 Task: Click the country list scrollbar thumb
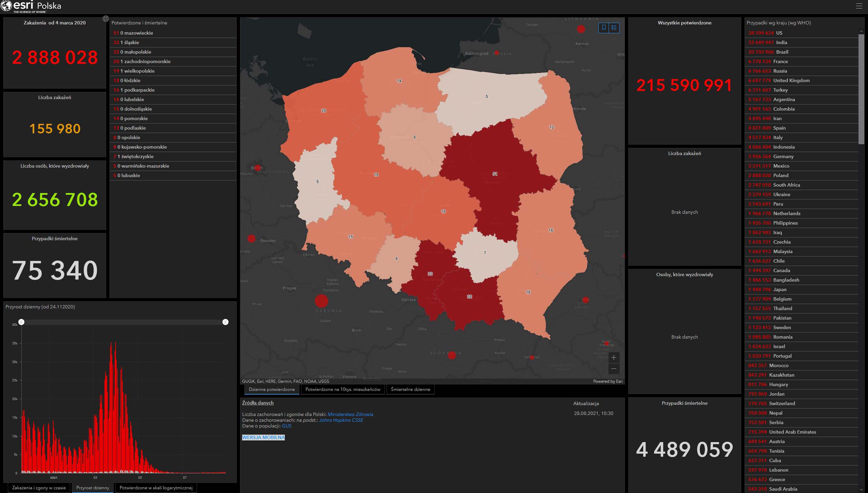click(861, 89)
